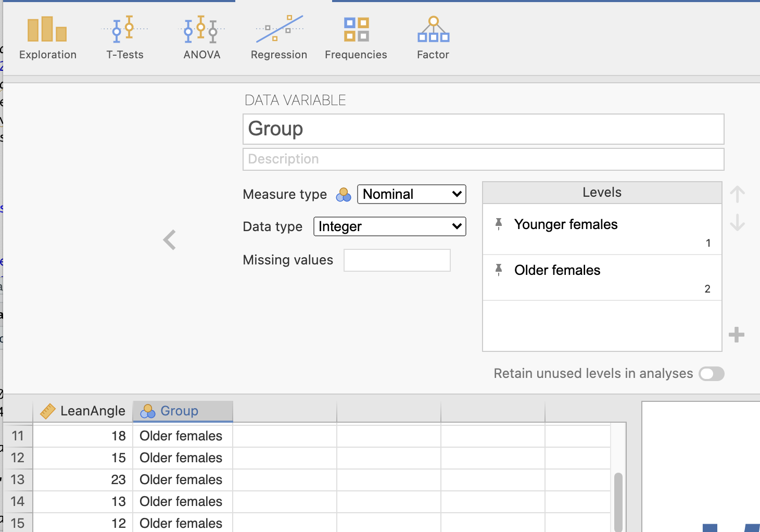This screenshot has height=532, width=760.
Task: Click the Missing values field
Action: click(397, 260)
